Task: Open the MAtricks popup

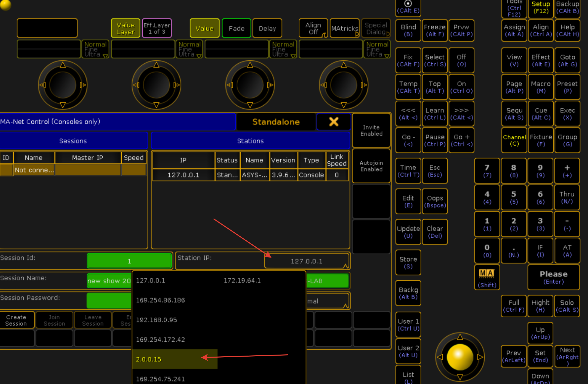Action: pos(344,28)
